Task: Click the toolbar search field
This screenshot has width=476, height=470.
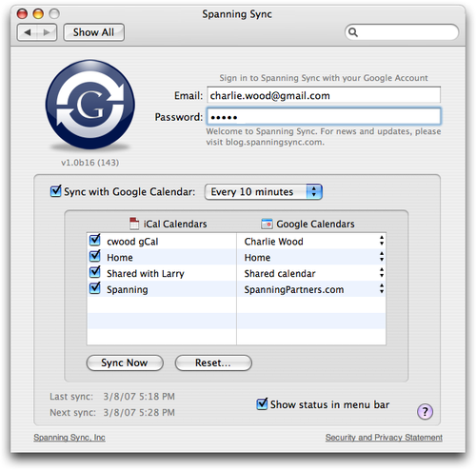Action: (x=402, y=32)
